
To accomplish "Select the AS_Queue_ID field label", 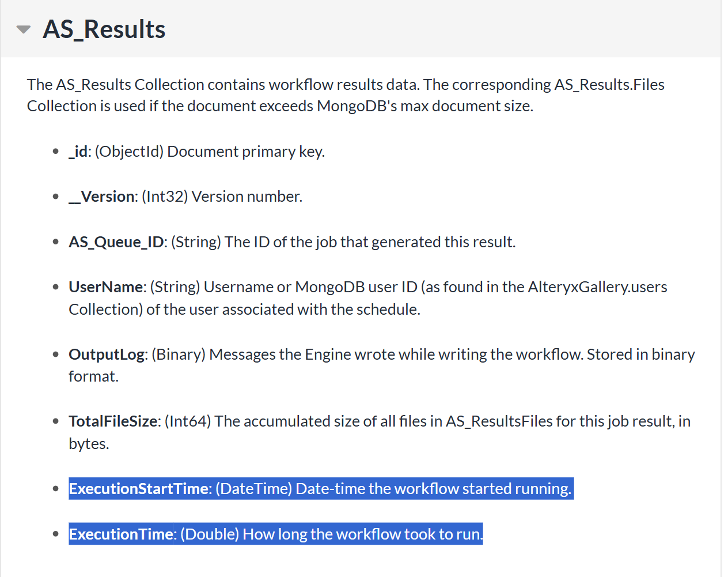I will (x=115, y=242).
